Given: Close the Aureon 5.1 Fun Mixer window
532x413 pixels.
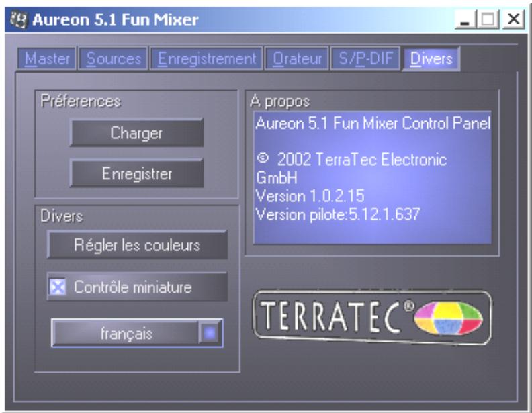Looking at the screenshot, I should pos(514,19).
